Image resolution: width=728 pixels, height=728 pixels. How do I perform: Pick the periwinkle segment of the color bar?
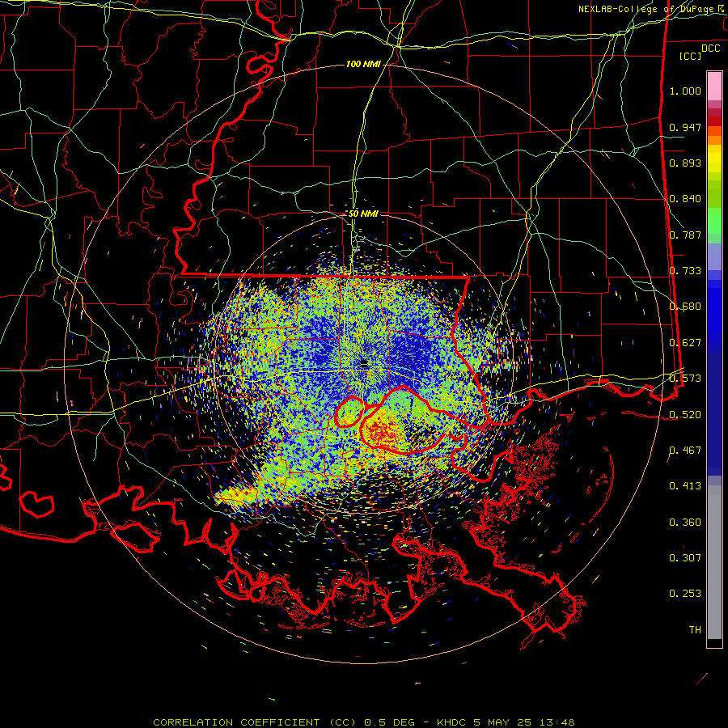point(714,258)
